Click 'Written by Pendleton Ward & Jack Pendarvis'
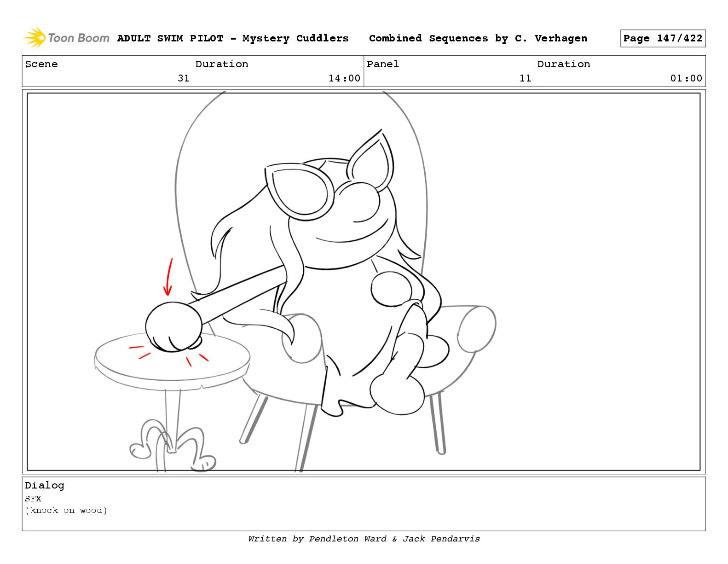728x564 pixels. point(364,539)
